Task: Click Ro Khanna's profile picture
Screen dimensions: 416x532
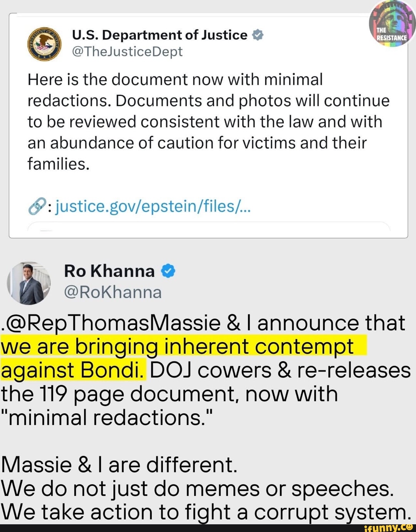Action: [29, 283]
